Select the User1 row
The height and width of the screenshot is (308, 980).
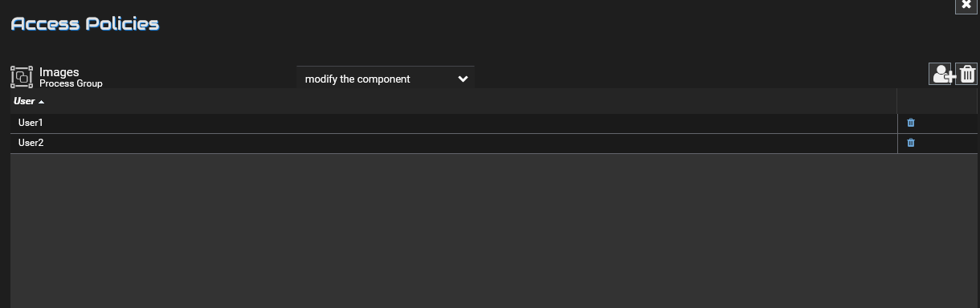[x=453, y=123]
